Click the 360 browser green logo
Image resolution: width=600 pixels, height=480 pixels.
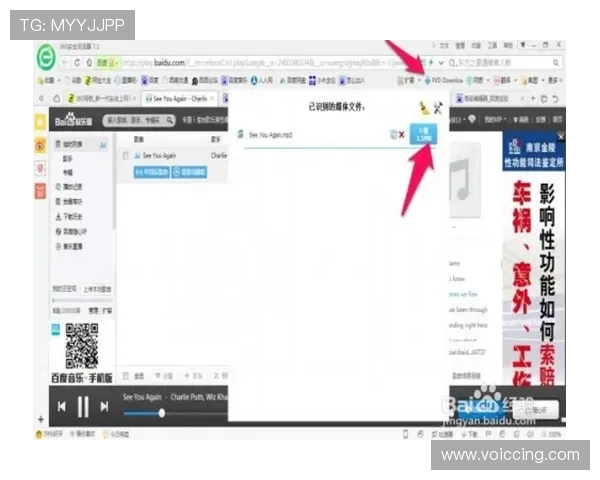pyautogui.click(x=46, y=57)
